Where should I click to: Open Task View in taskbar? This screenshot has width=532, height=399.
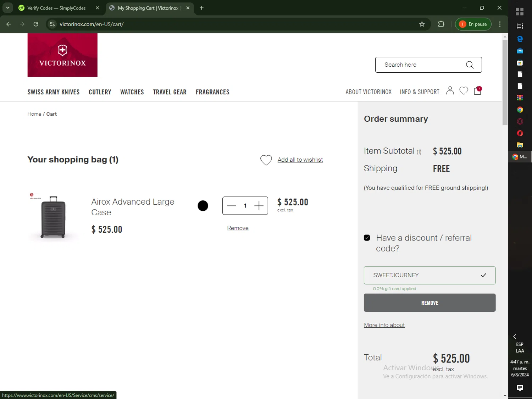[520, 26]
